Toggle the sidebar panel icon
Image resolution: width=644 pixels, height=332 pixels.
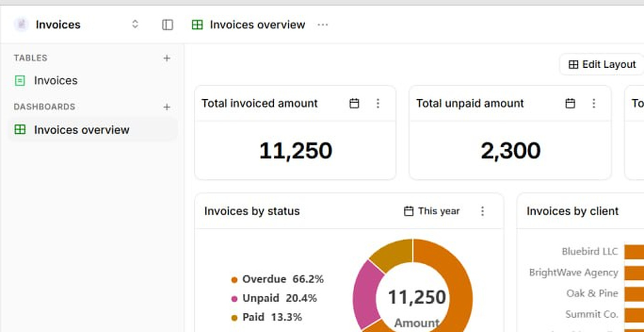pos(168,25)
